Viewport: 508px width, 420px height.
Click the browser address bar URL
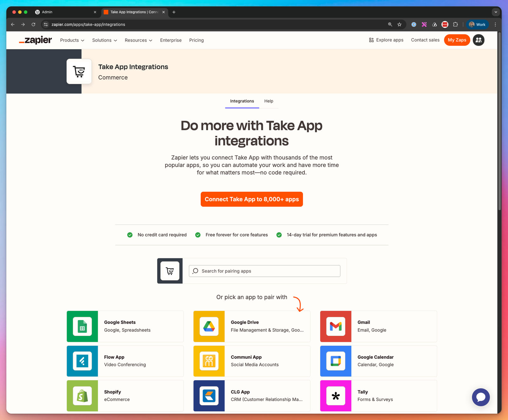point(88,24)
